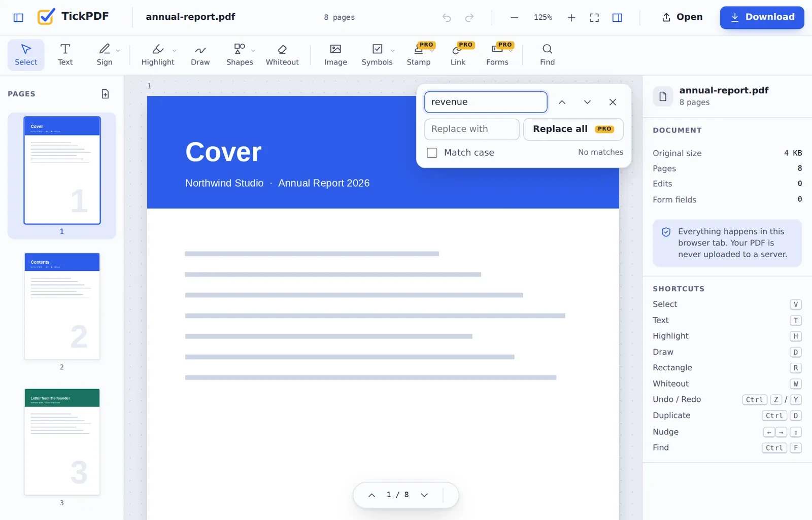Enable the Match case checkbox
Image resolution: width=812 pixels, height=520 pixels.
pyautogui.click(x=432, y=153)
